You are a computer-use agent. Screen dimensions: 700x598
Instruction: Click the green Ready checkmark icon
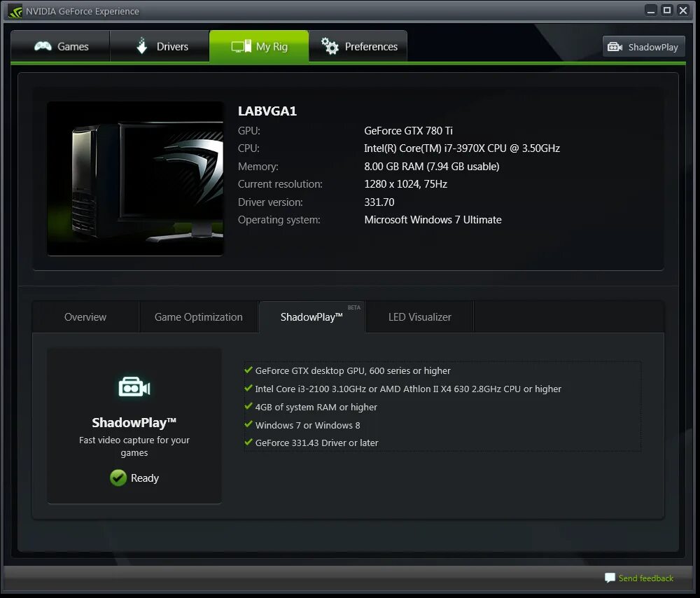[118, 478]
